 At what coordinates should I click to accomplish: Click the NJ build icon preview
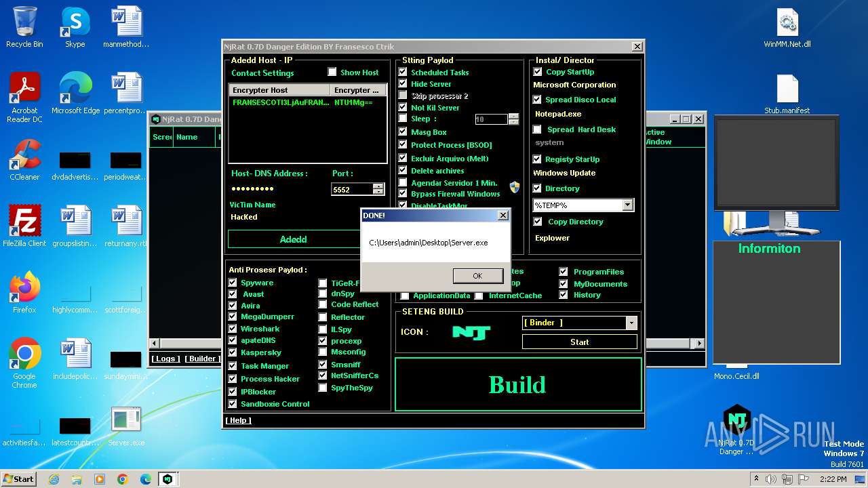(x=471, y=332)
